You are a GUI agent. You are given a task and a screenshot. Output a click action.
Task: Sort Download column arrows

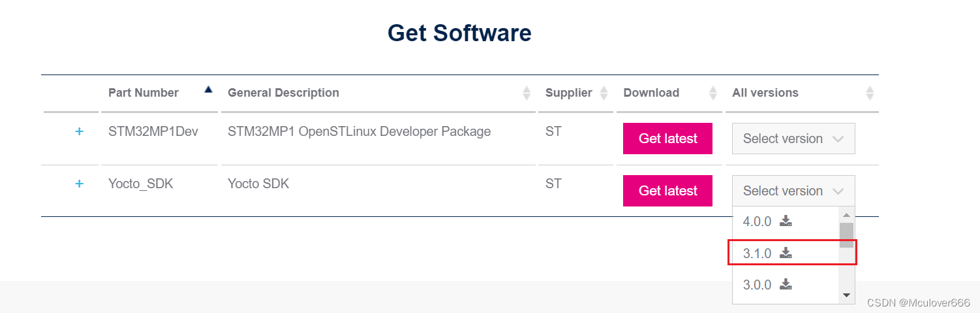coord(712,93)
